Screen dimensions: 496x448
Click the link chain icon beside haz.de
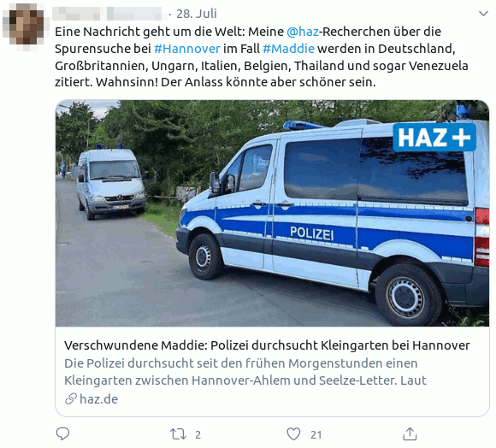click(71, 398)
